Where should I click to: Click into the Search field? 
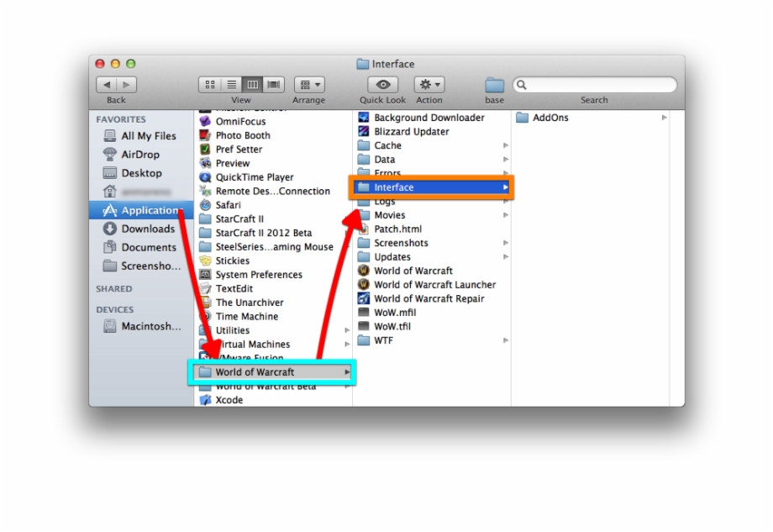coord(595,85)
